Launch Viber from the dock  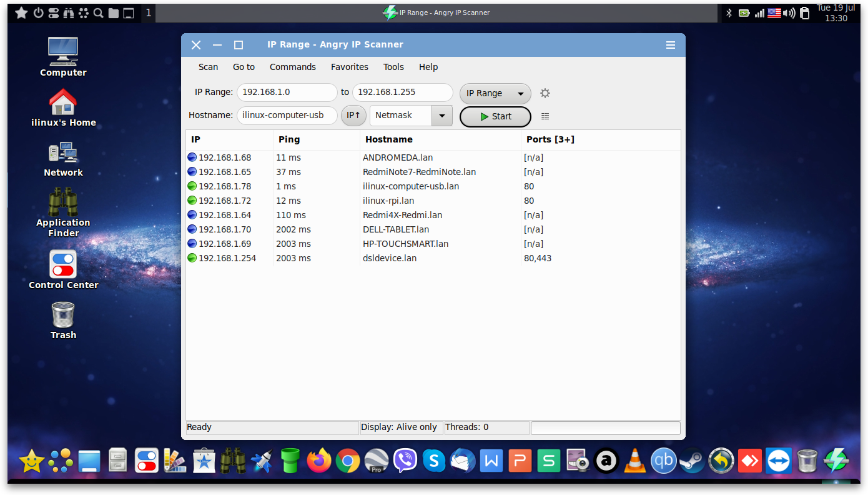coord(405,461)
